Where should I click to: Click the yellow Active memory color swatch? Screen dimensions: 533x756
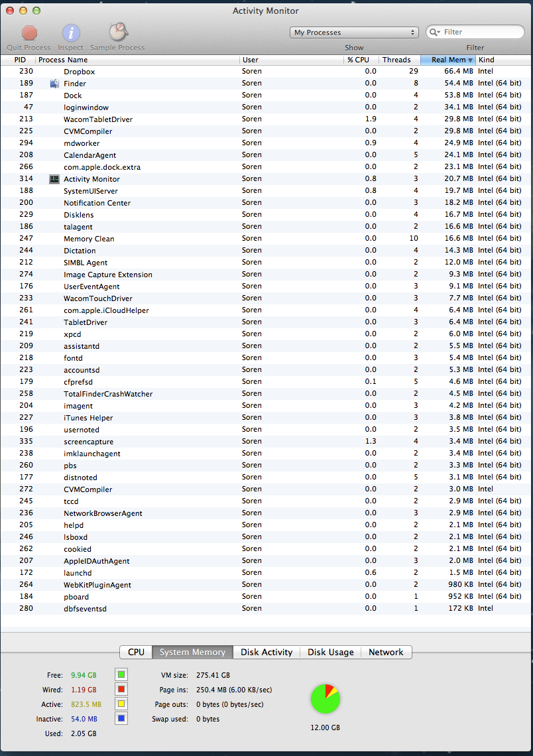(121, 704)
